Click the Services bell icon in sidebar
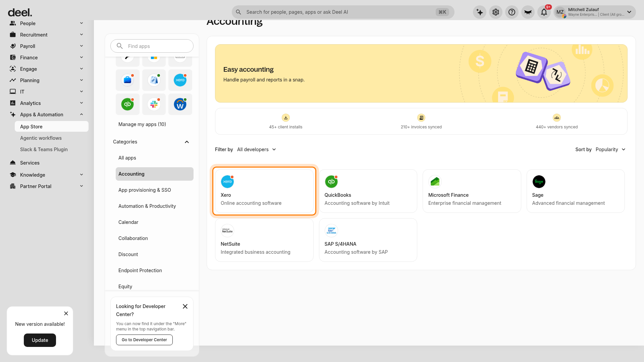This screenshot has width=644, height=362. pyautogui.click(x=13, y=163)
